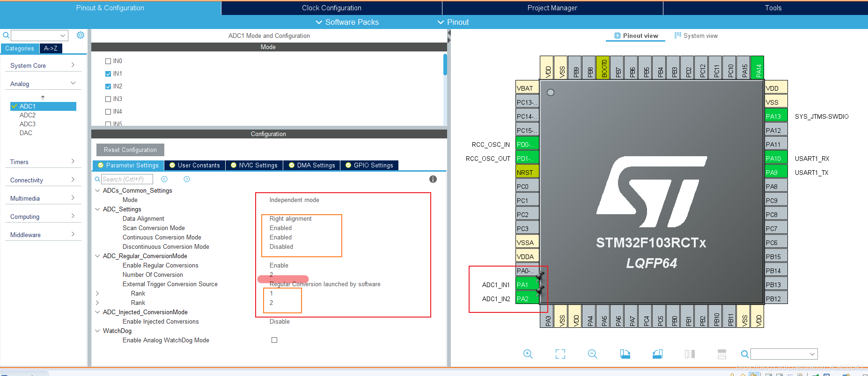Screen dimensions: 868x376
Task: Click Reset Configuration button
Action: pos(130,150)
